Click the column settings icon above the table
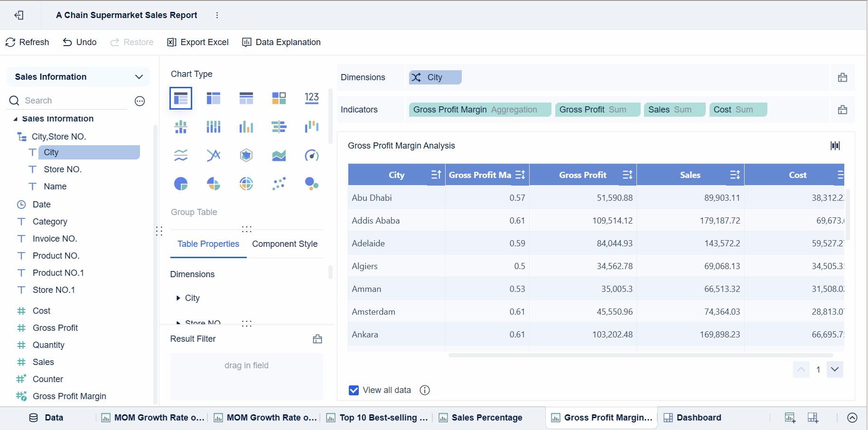The height and width of the screenshot is (430, 868). (x=835, y=146)
